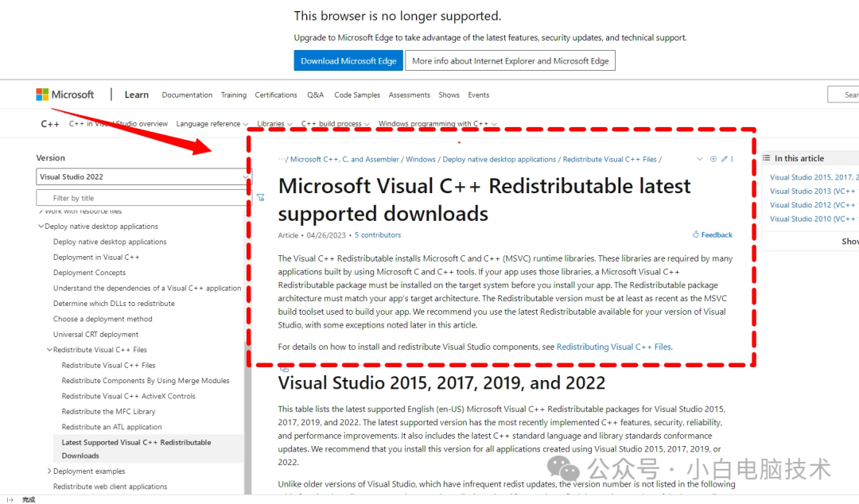This screenshot has height=504, width=859.
Task: Expand the Deployment examples node
Action: pyautogui.click(x=49, y=471)
